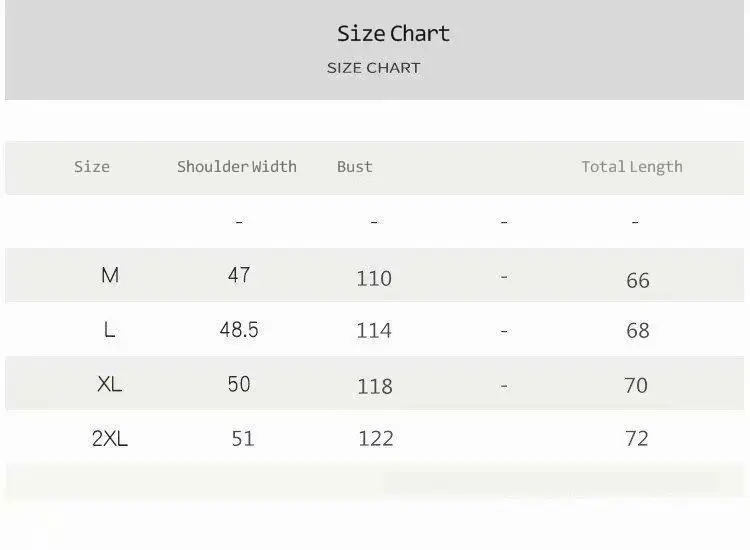Click total length value 70
Image resolution: width=750 pixels, height=550 pixels.
coord(636,385)
